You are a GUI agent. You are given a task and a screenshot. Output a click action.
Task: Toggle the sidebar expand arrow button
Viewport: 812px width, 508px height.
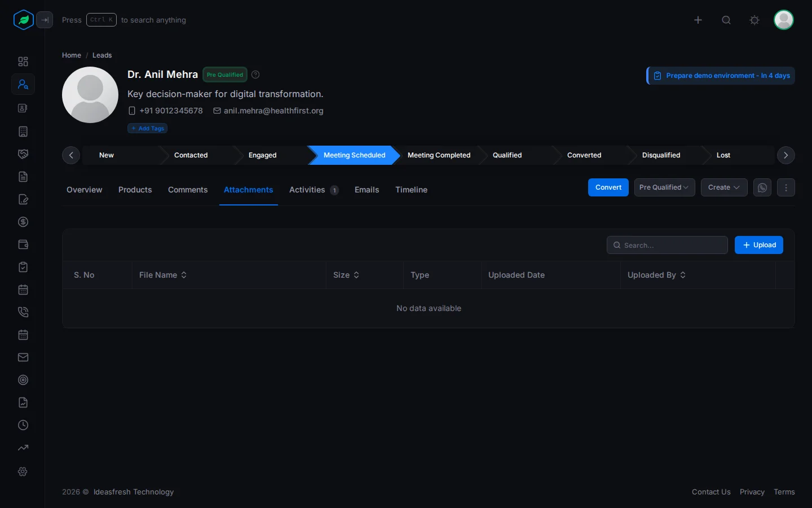tap(45, 20)
